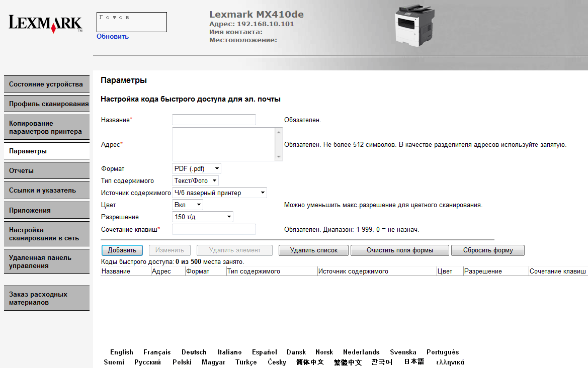Switch language to Česky
The width and height of the screenshot is (588, 368).
point(277,362)
